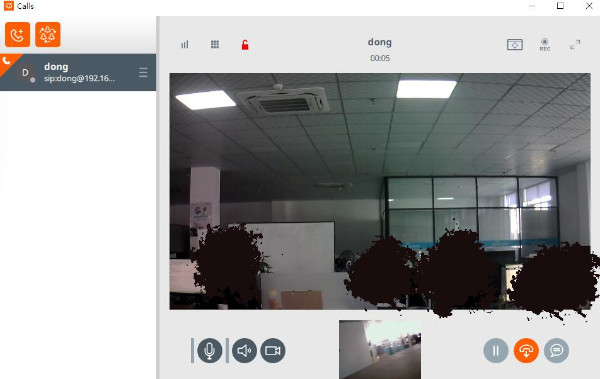Adjust the microphone level bar
This screenshot has height=379, width=600.
tap(192, 350)
